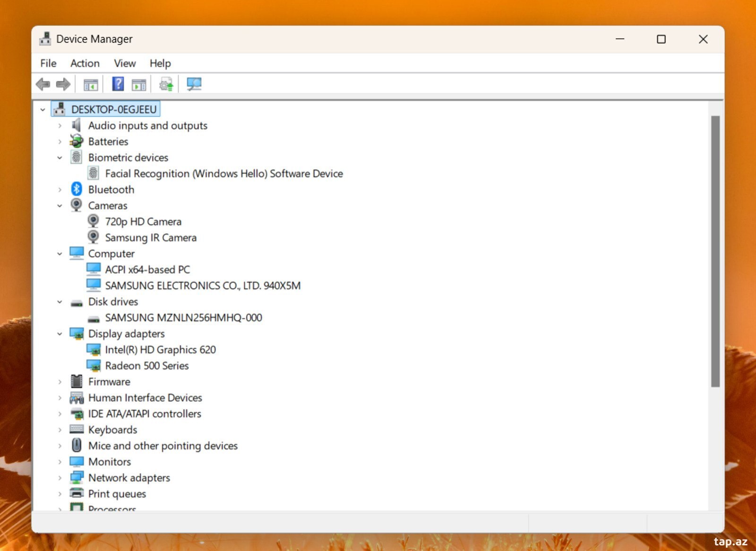Image resolution: width=756 pixels, height=551 pixels.
Task: Click the Scan for hardware changes icon
Action: (x=194, y=84)
